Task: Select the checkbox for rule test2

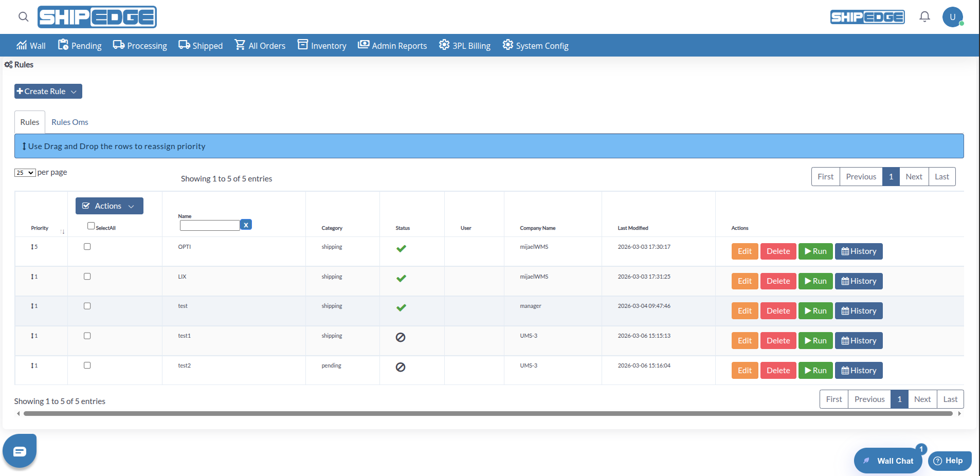Action: (87, 365)
